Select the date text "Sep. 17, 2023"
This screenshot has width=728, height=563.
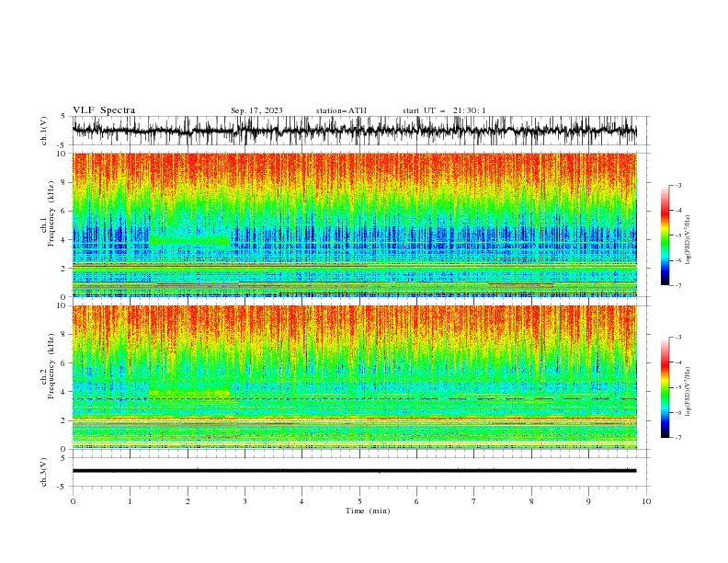(x=256, y=110)
